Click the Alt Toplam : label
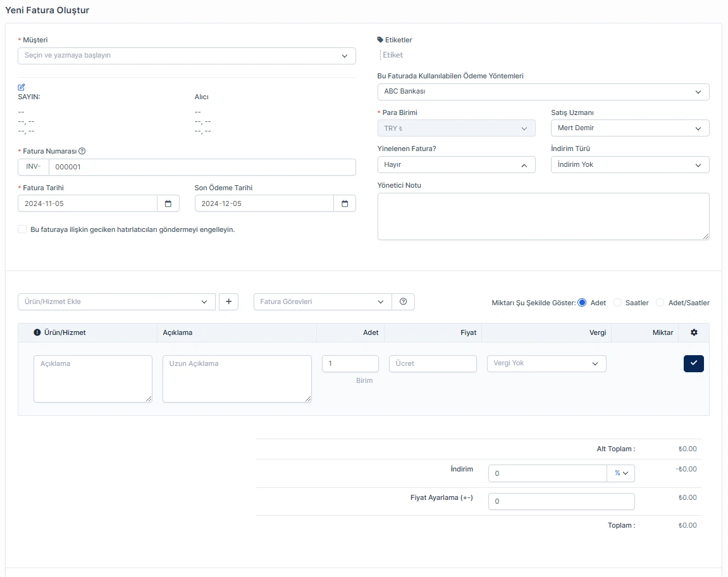 coord(616,449)
